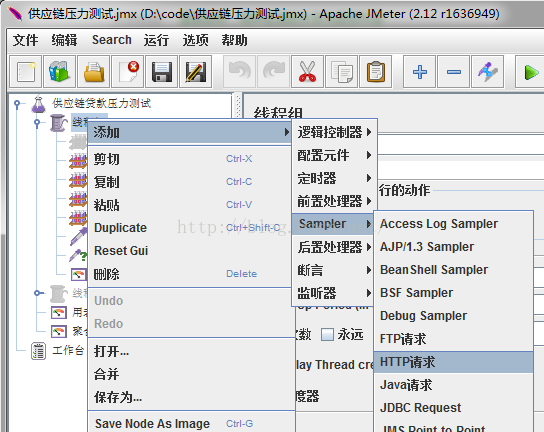The width and height of the screenshot is (544, 432).
Task: Collapse the test plan tree root handle
Action: (x=17, y=104)
